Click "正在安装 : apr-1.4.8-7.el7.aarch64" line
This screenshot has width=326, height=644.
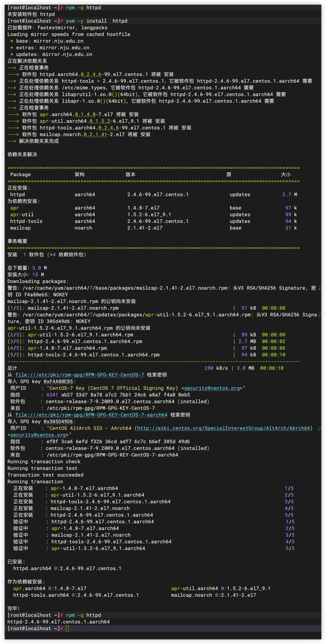click(x=153, y=488)
